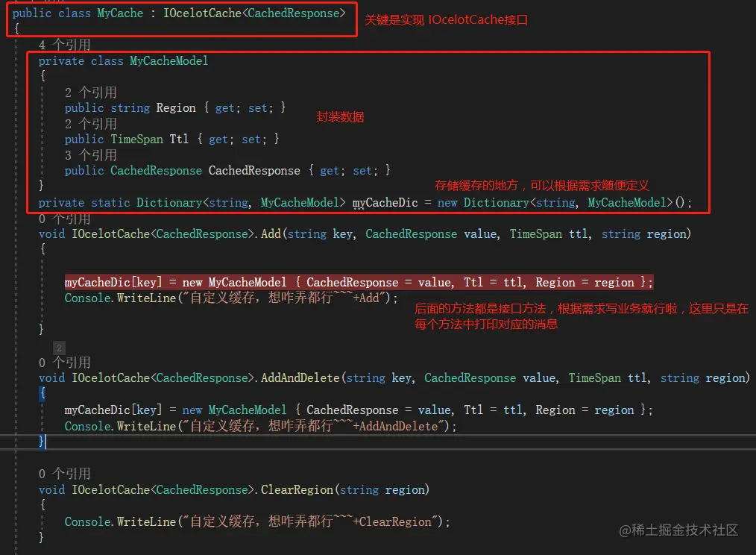Open the "4 个引用" CodeLens above MyCacheModel
This screenshot has width=756, height=555.
click(65, 45)
